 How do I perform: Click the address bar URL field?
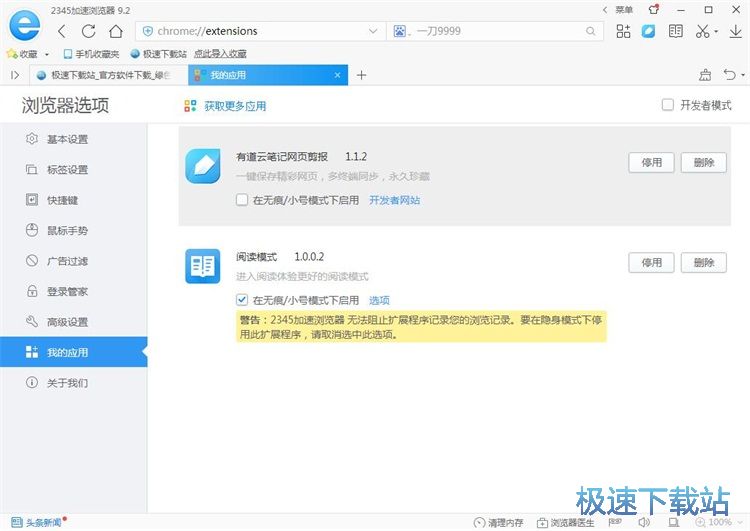261,31
